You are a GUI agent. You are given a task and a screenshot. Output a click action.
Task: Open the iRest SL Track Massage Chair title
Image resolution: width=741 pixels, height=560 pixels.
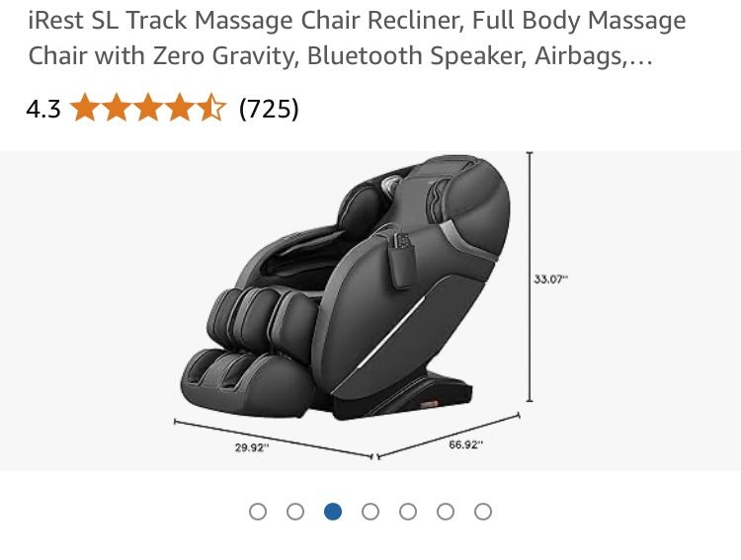[x=357, y=38]
